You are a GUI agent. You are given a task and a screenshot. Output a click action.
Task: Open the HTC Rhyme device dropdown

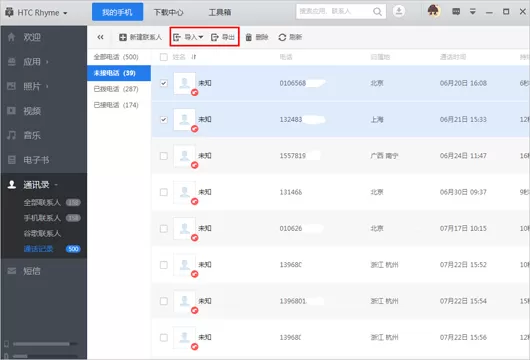coord(36,13)
